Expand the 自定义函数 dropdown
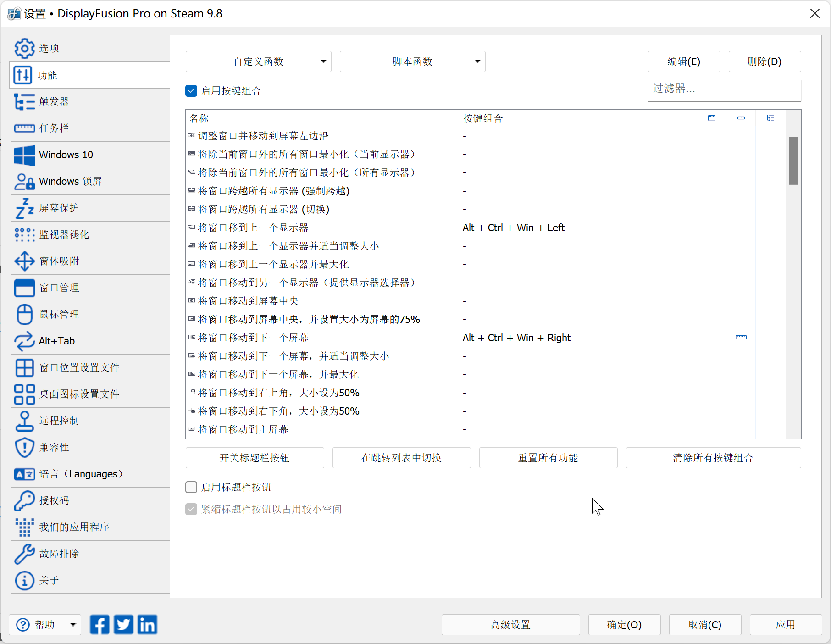Image resolution: width=831 pixels, height=644 pixels. pyautogui.click(x=258, y=61)
